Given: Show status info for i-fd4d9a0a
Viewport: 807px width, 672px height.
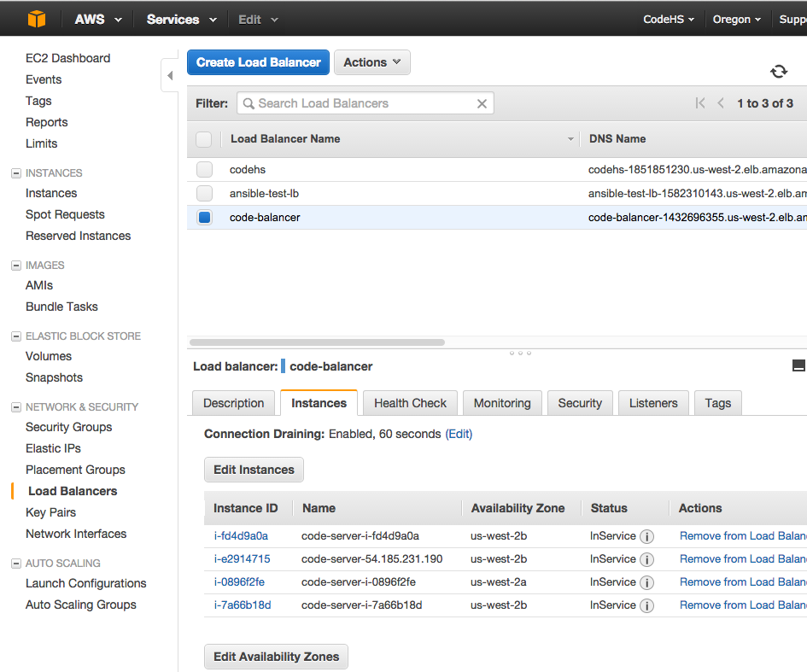Looking at the screenshot, I should (646, 537).
